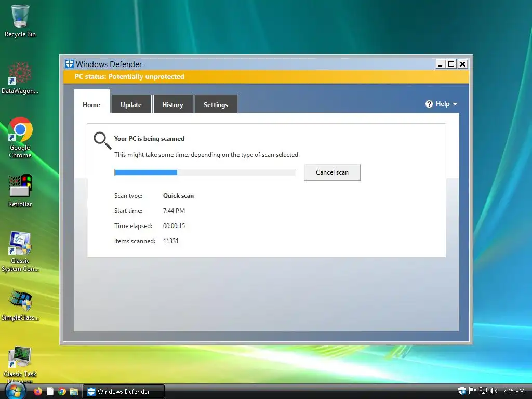The image size is (532, 399).
Task: Click the magnifying glass scan icon
Action: [x=102, y=140]
